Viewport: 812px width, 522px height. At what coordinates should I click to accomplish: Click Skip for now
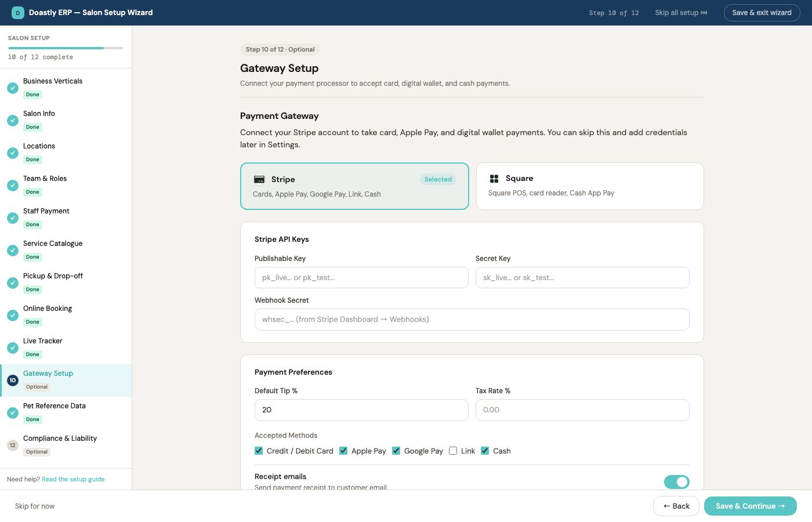pos(35,506)
